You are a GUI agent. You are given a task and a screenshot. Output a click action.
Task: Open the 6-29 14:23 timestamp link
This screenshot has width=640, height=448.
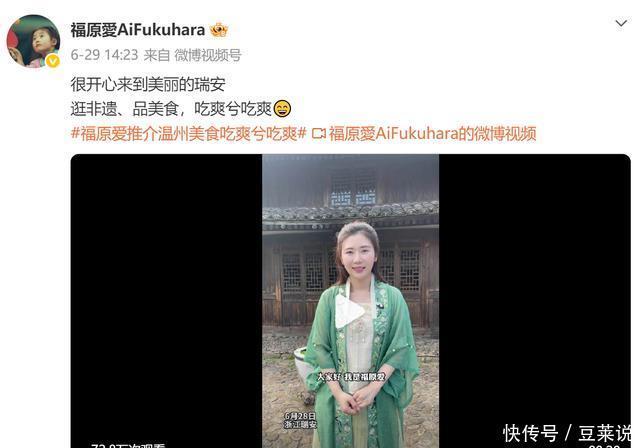(x=104, y=55)
